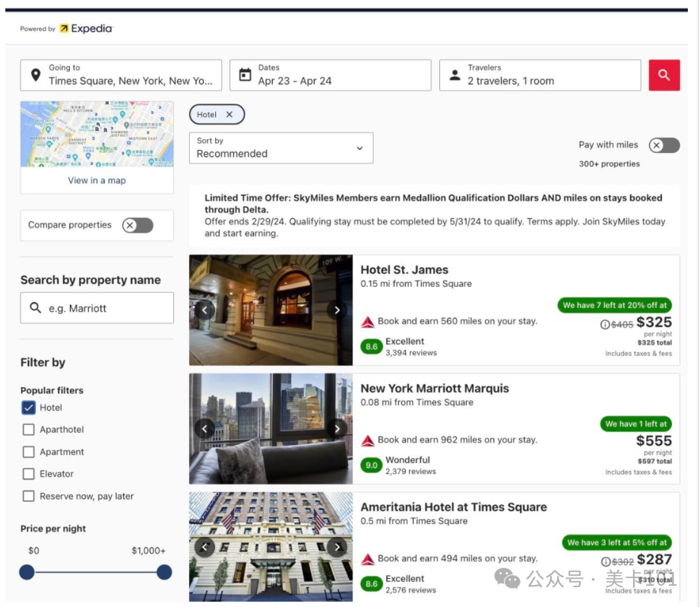Click the $555 price of Marriott Marquis

pos(654,441)
